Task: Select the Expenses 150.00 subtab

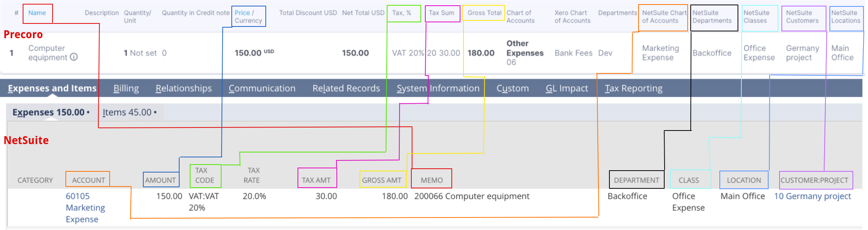Action: 51,112
